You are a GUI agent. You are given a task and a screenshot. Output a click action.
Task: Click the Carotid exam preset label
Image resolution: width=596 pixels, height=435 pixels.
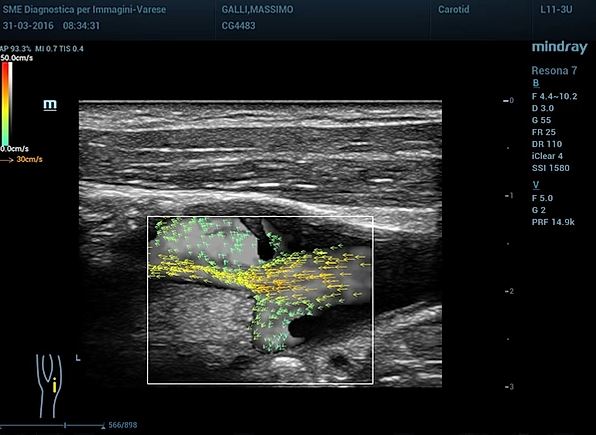453,10
